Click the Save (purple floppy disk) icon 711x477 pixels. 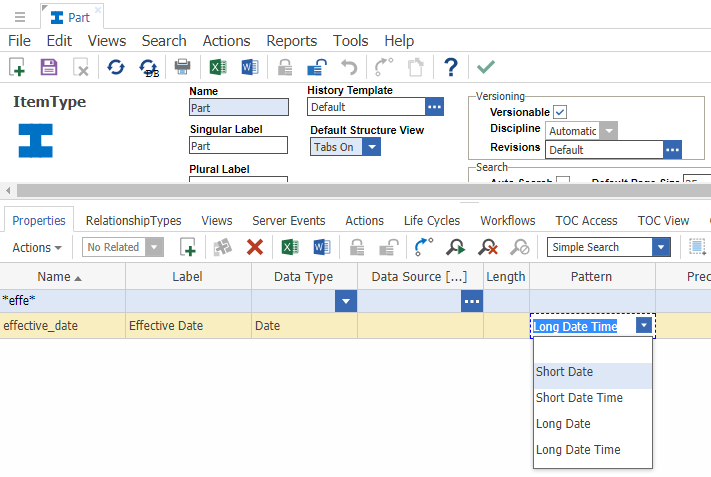coord(49,67)
